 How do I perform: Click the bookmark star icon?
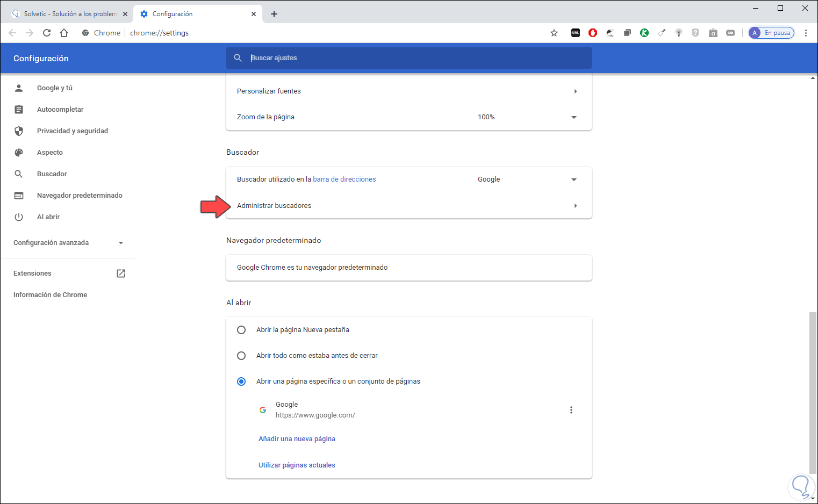pos(554,33)
